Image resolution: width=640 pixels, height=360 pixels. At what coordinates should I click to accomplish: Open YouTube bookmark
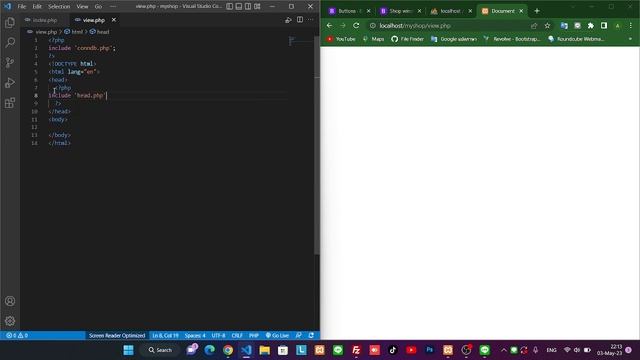pyautogui.click(x=341, y=39)
